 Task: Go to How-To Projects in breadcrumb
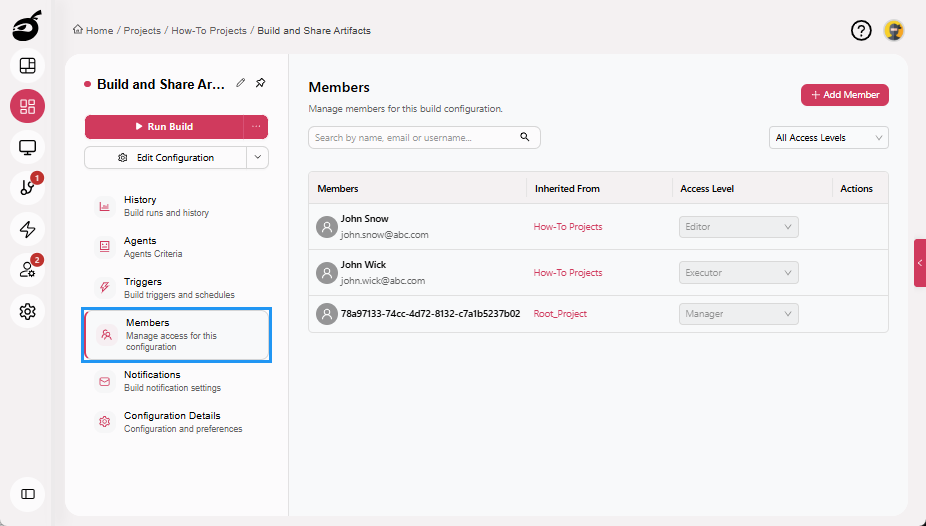[x=209, y=31]
